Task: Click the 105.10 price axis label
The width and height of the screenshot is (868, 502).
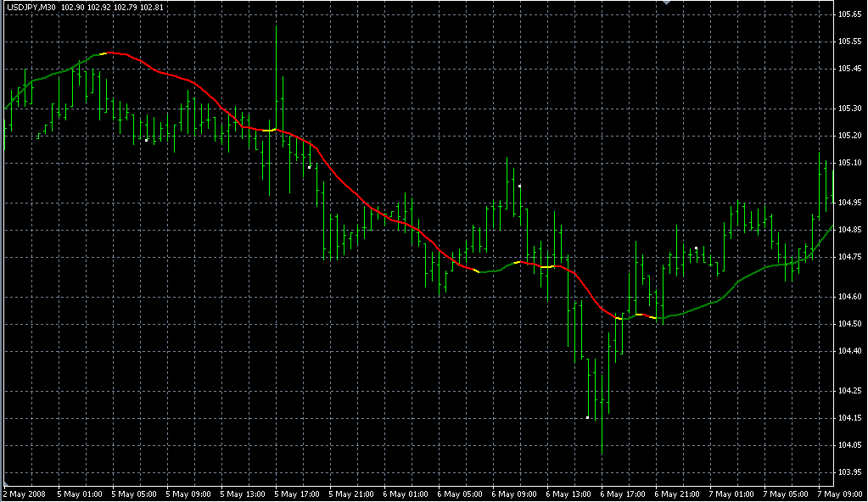Action: pos(849,163)
